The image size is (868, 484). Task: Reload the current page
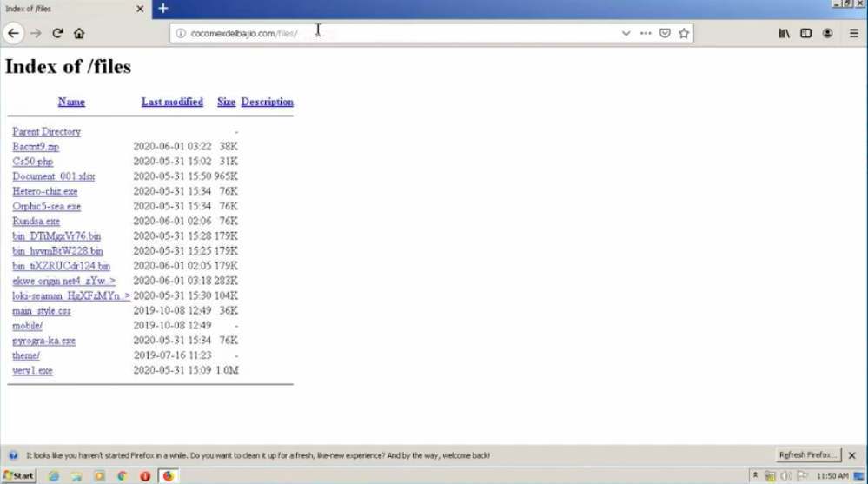coord(57,33)
